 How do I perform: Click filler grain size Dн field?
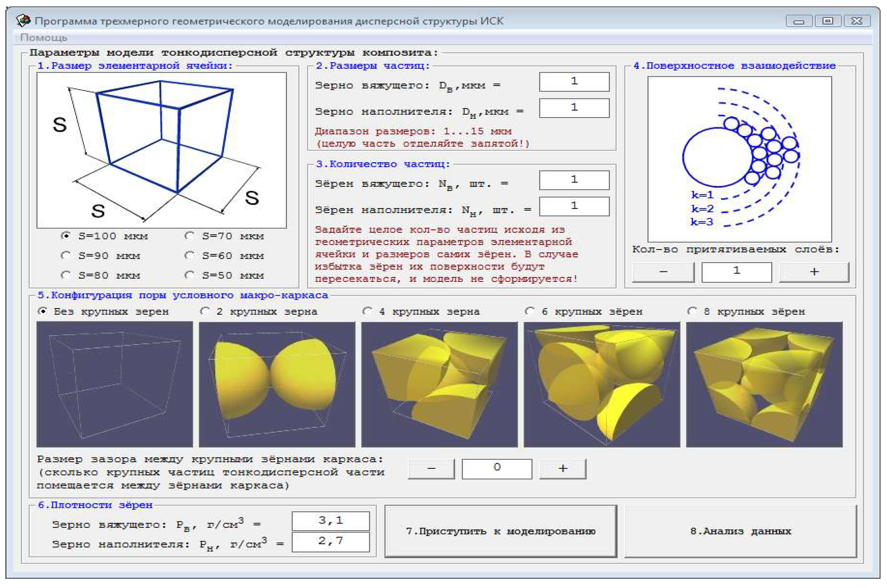pyautogui.click(x=574, y=108)
